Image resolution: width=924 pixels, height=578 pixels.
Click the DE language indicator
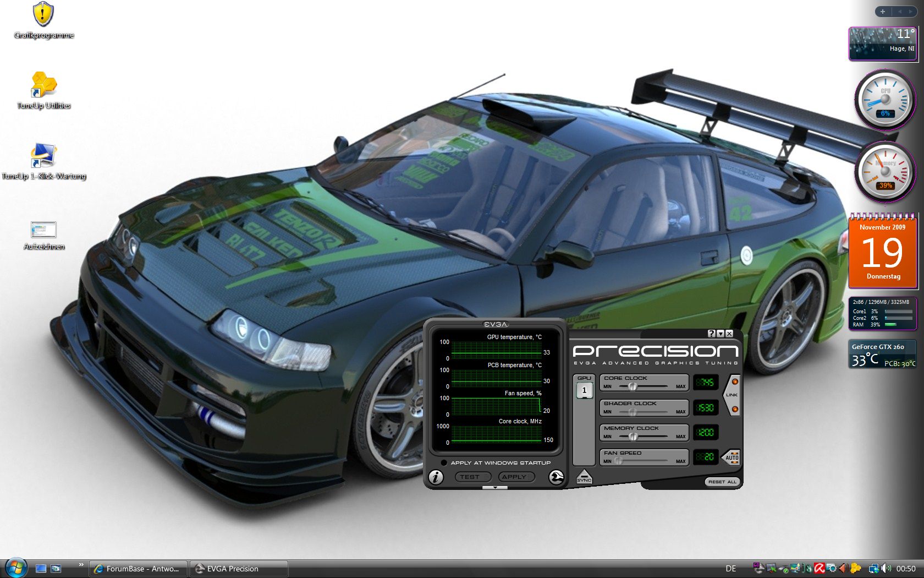click(730, 569)
